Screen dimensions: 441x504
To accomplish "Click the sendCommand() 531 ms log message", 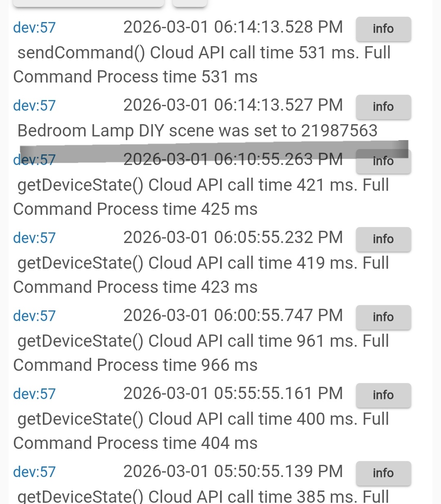I will [x=202, y=65].
